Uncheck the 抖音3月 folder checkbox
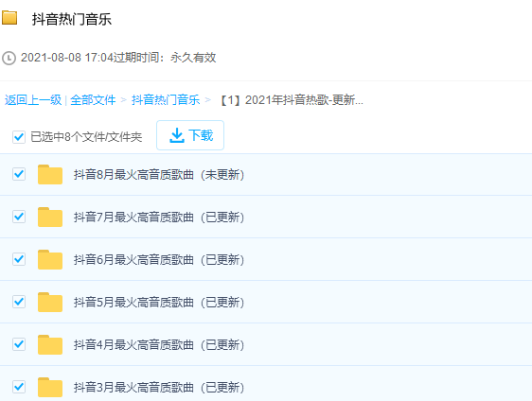532x401 pixels. (x=19, y=387)
